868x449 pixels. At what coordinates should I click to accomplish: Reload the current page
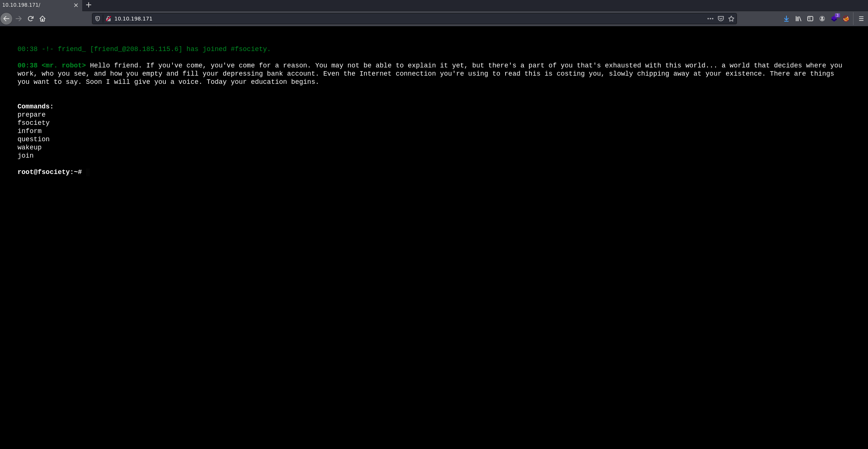31,19
